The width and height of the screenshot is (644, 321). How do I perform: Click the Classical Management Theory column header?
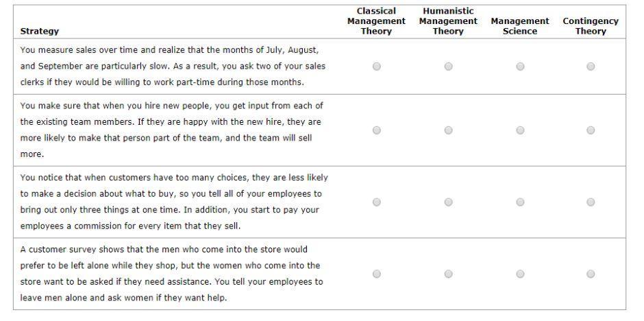point(376,21)
